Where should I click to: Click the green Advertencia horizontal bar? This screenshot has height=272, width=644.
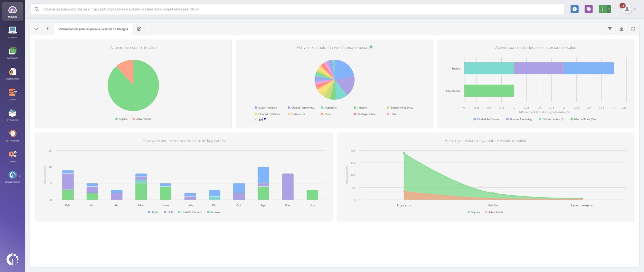[489, 91]
